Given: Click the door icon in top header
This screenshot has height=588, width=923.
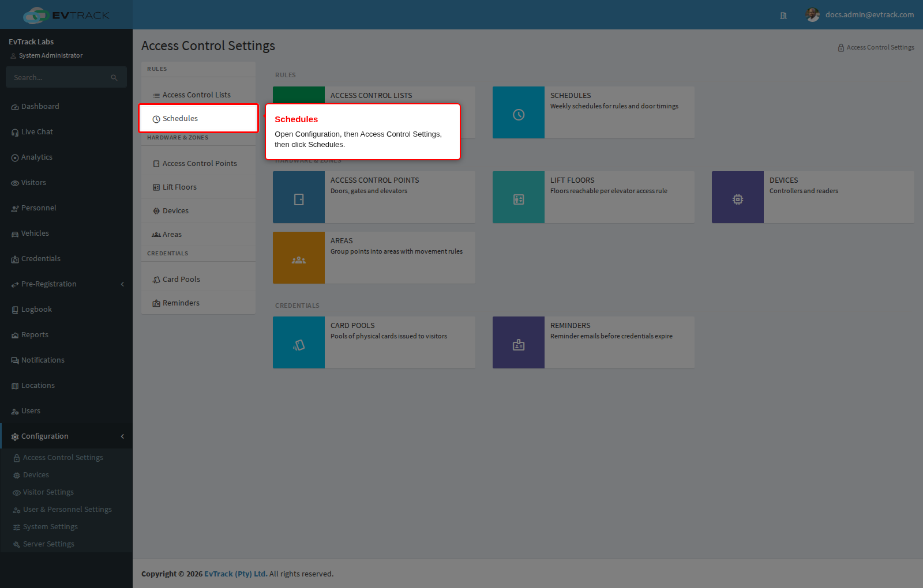Looking at the screenshot, I should click(x=783, y=16).
